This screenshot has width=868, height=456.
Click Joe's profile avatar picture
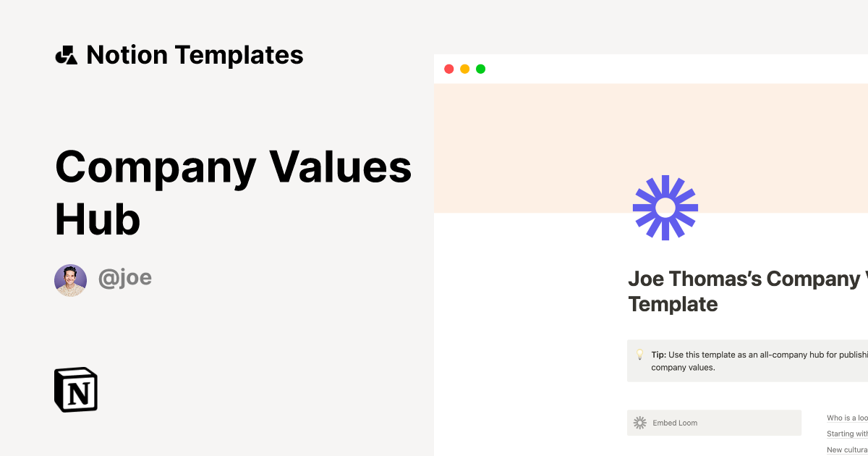pos(70,279)
